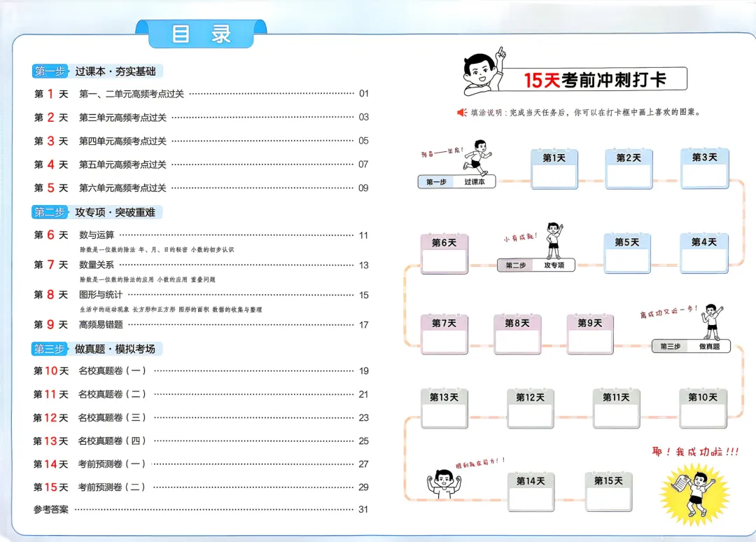Open the 考前预测卷（二）entry

[x=201, y=487]
